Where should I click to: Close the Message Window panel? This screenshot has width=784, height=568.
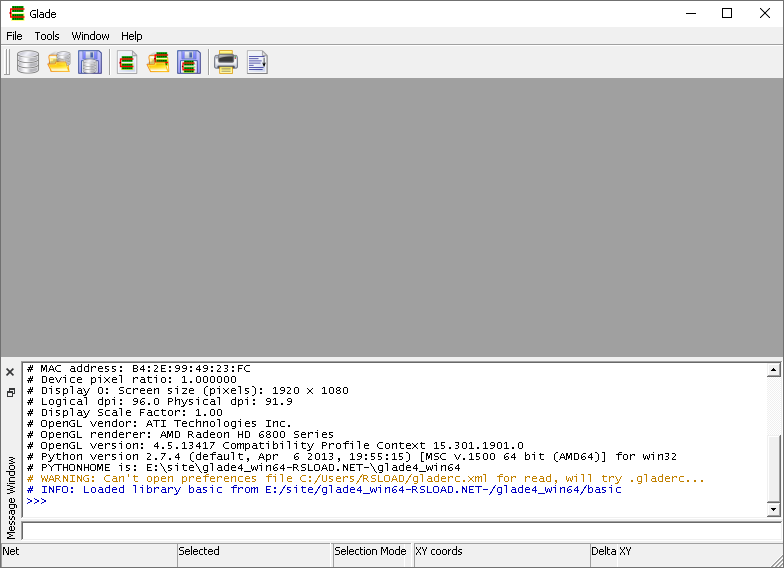10,372
